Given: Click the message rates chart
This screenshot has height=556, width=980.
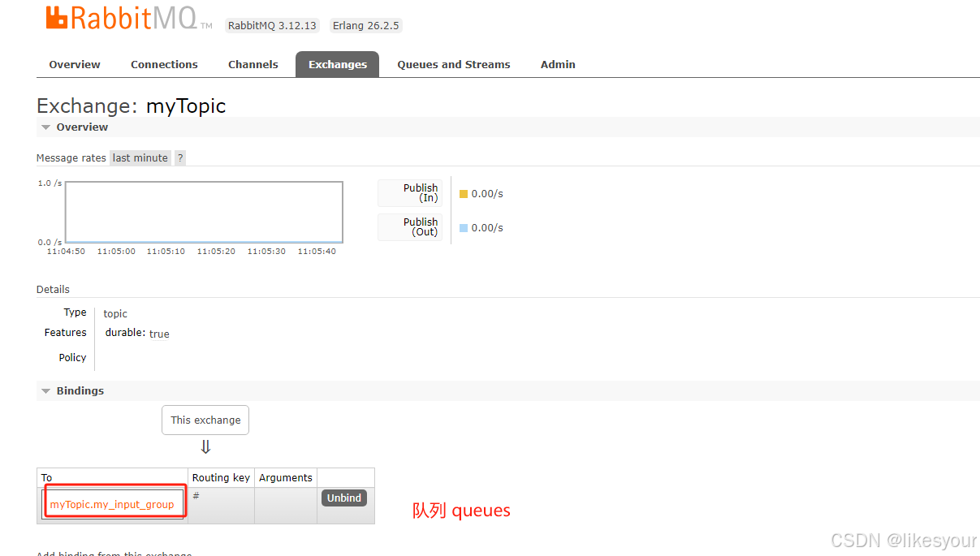Looking at the screenshot, I should click(204, 212).
